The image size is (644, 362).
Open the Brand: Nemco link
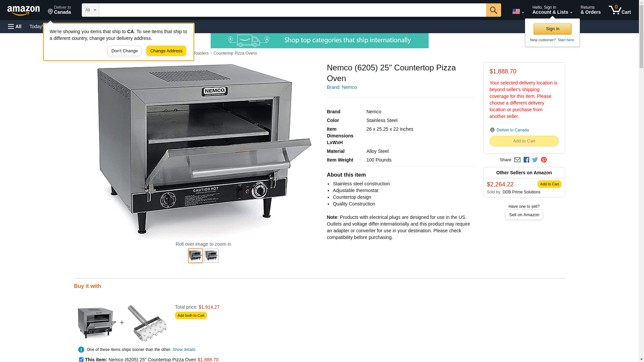[x=341, y=87]
